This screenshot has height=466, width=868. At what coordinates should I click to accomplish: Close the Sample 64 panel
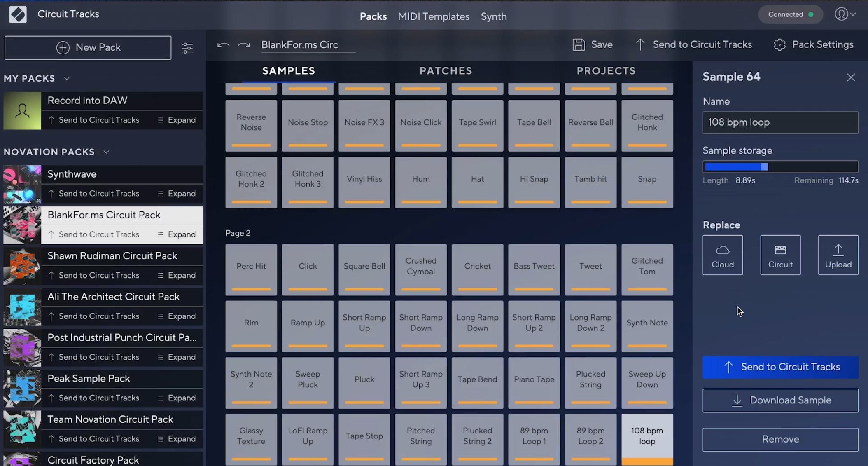(851, 77)
